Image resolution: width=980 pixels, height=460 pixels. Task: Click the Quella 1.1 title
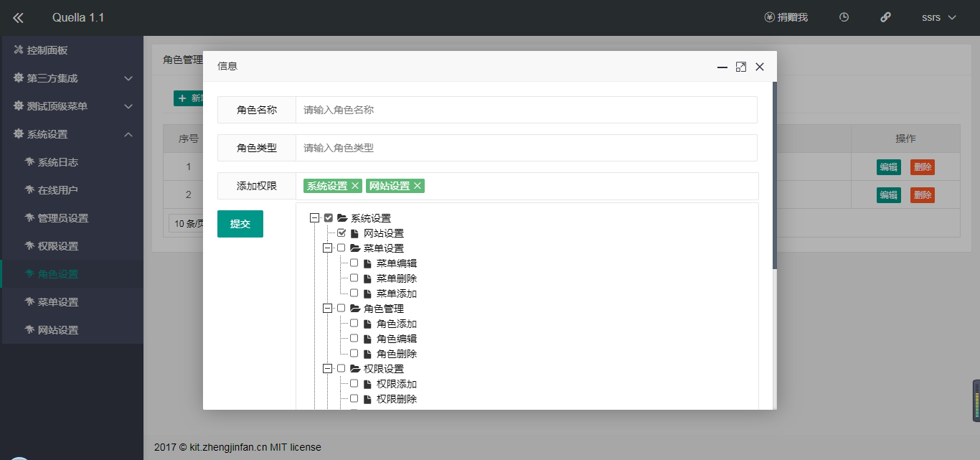(78, 17)
